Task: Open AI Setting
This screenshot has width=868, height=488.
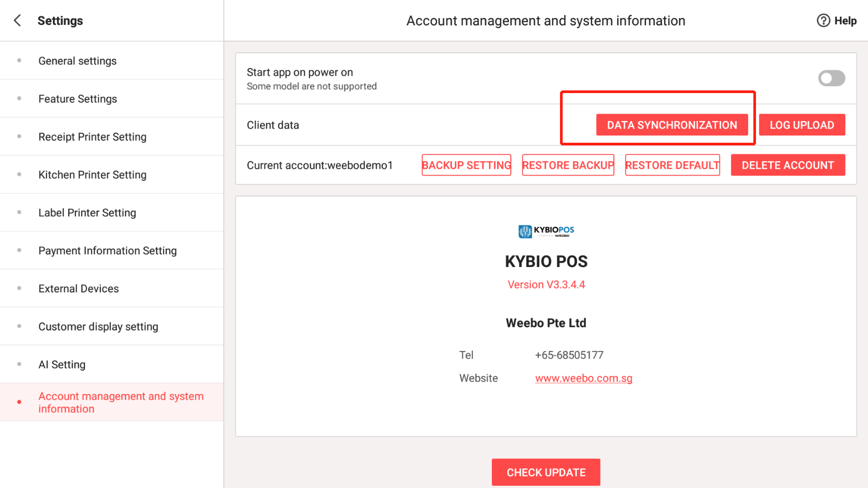Action: (x=111, y=365)
